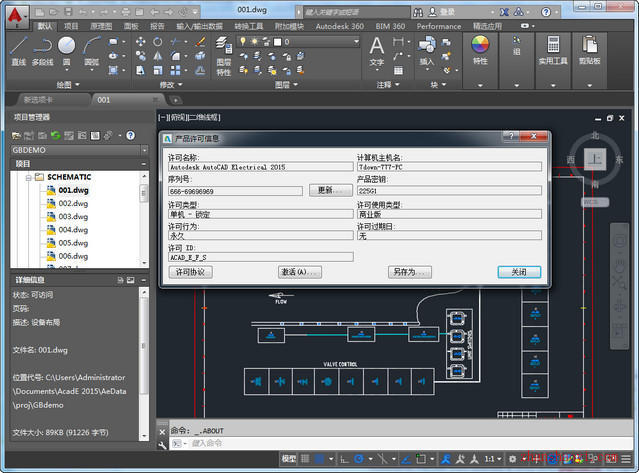
Task: Click the Save icon in quick access toolbar
Action: click(x=68, y=12)
